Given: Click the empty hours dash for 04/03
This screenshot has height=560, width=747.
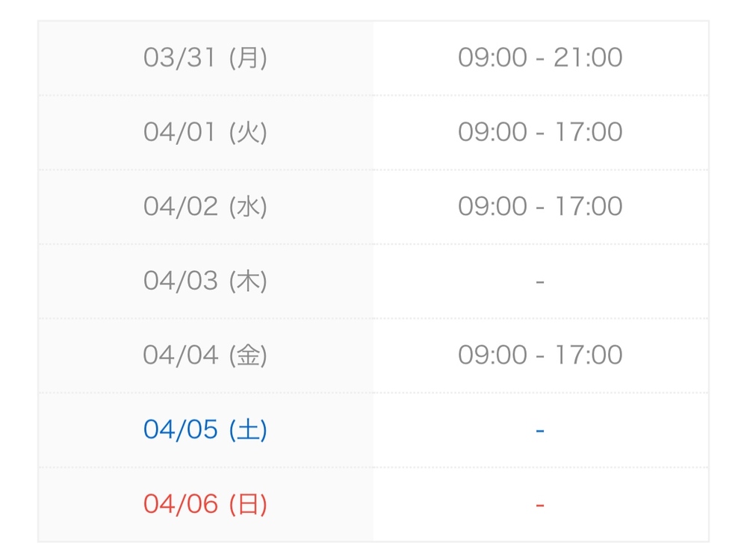Looking at the screenshot, I should pos(540,282).
